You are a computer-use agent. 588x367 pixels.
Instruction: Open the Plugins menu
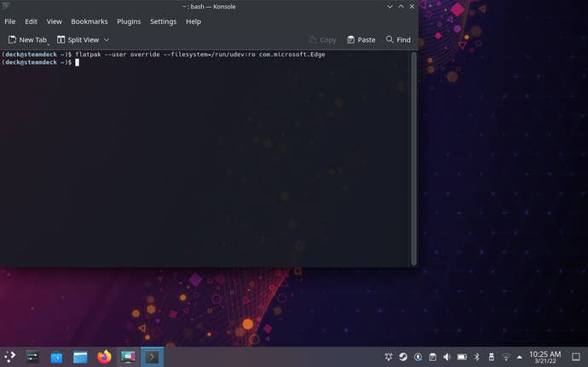tap(129, 21)
